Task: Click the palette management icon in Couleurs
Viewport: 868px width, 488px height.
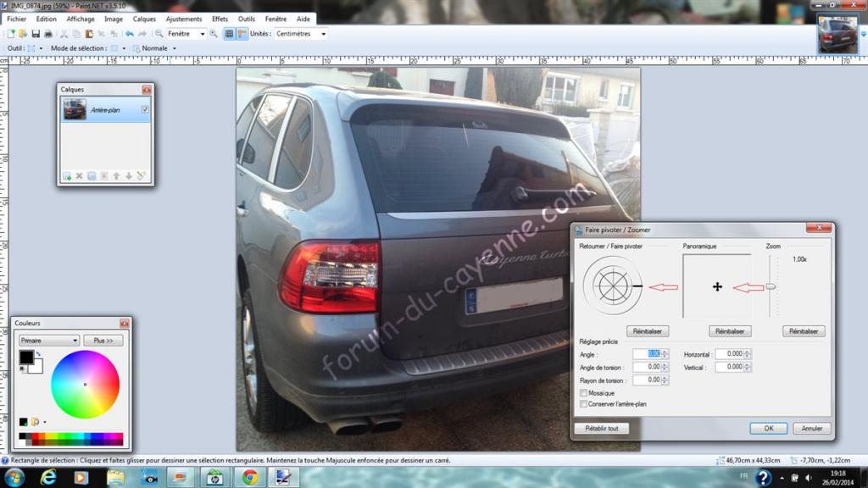Action: (35, 422)
